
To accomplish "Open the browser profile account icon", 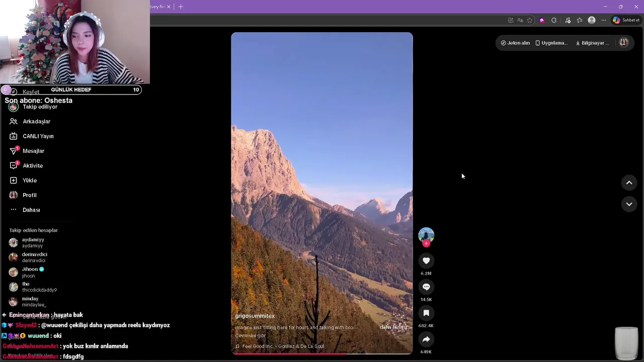I will click(592, 20).
